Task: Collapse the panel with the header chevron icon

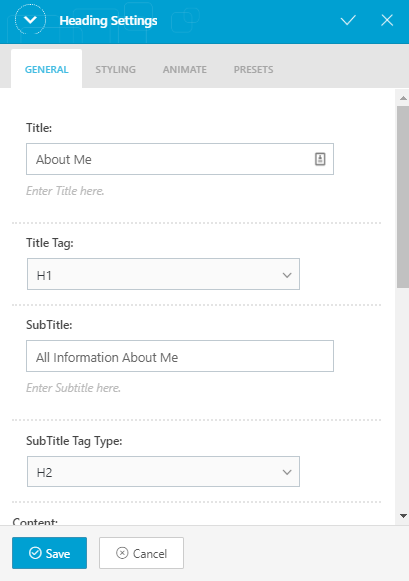Action: click(30, 20)
